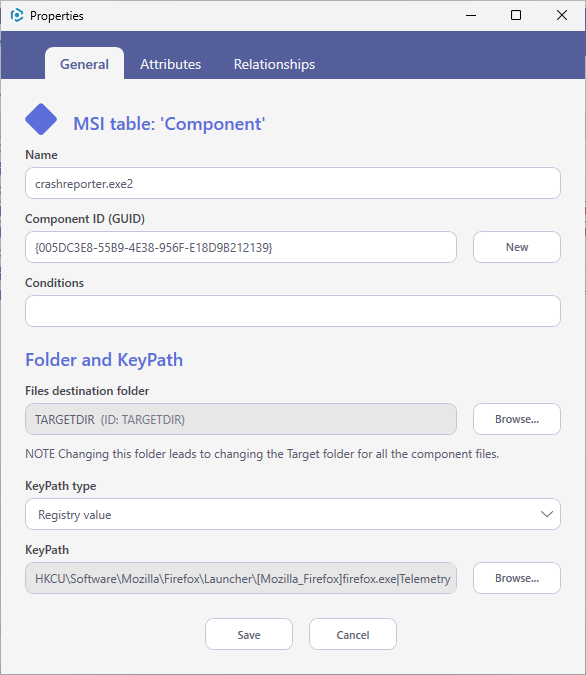This screenshot has width=586, height=675.
Task: Click the TARGETDIR destination folder field
Action: (241, 419)
